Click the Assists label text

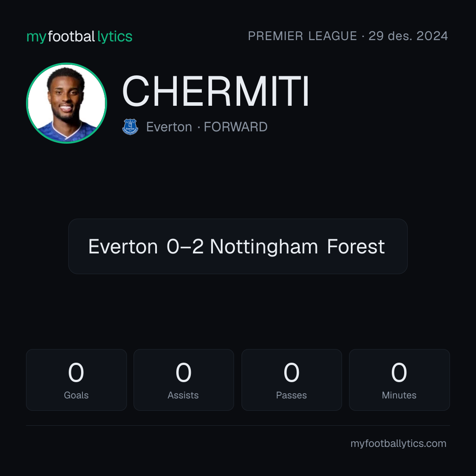click(x=183, y=395)
